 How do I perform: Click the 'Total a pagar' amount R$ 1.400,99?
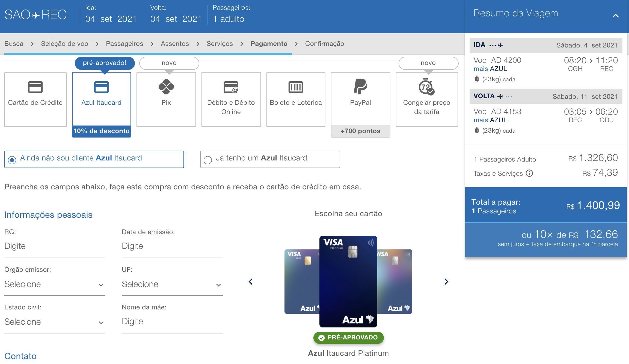[593, 205]
